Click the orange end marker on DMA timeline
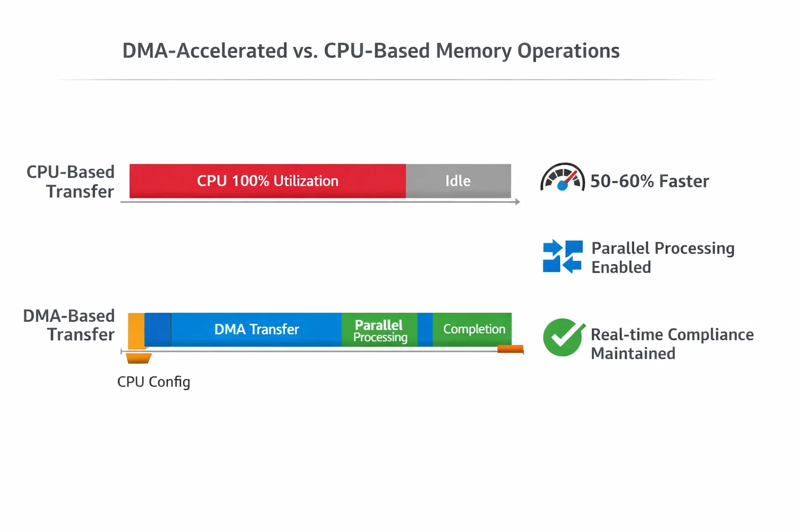The width and height of the screenshot is (798, 532). pos(510,349)
